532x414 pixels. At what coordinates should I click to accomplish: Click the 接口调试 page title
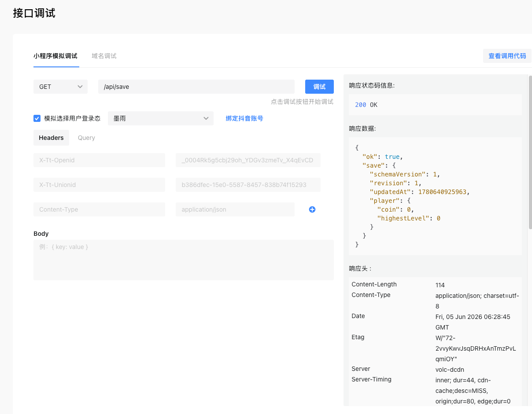click(x=34, y=13)
